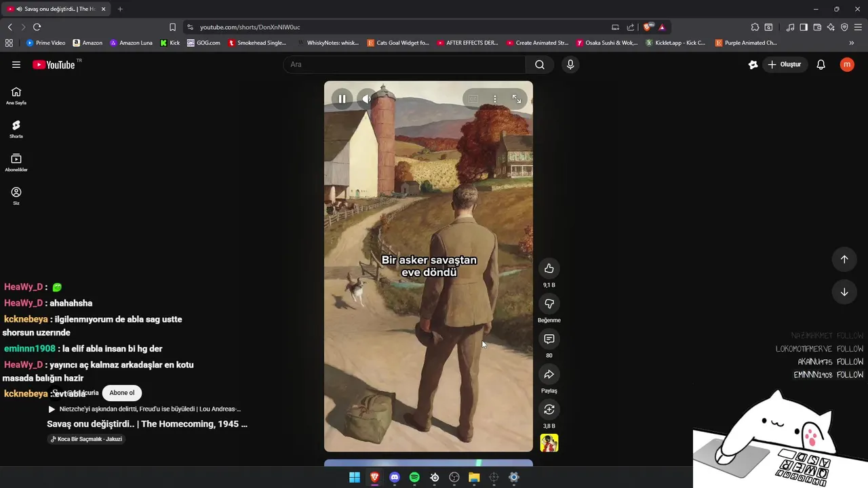The width and height of the screenshot is (868, 488).
Task: Click the sparkle icon left of Oluştur
Action: pos(753,64)
